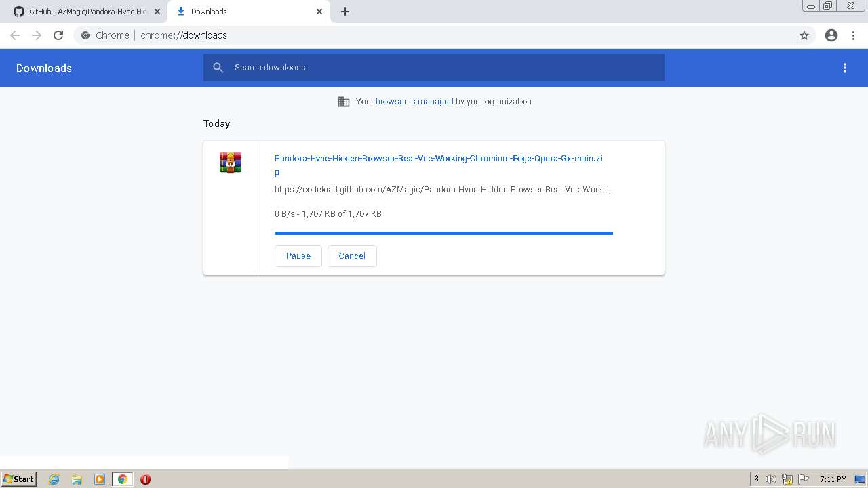Restore down the Chrome window
Screen dimensions: 868x488
pyautogui.click(x=828, y=5)
